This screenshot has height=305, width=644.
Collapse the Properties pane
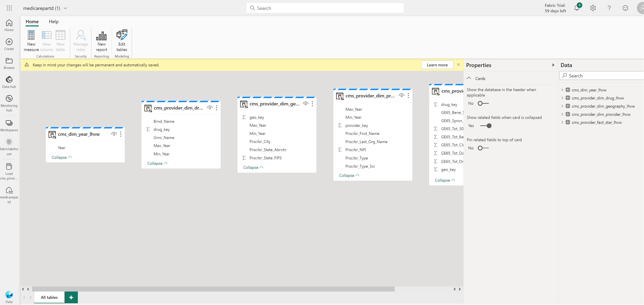click(x=553, y=65)
